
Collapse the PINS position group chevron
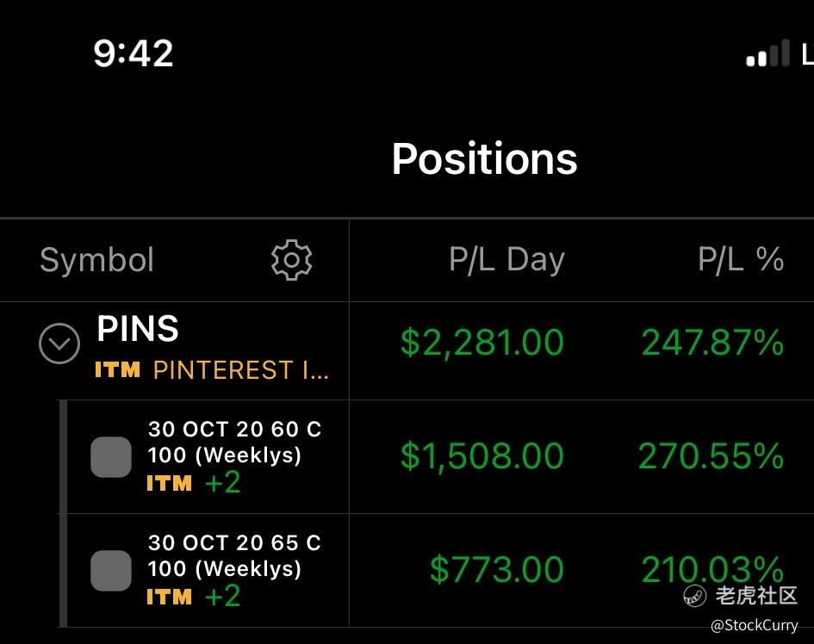tap(59, 344)
